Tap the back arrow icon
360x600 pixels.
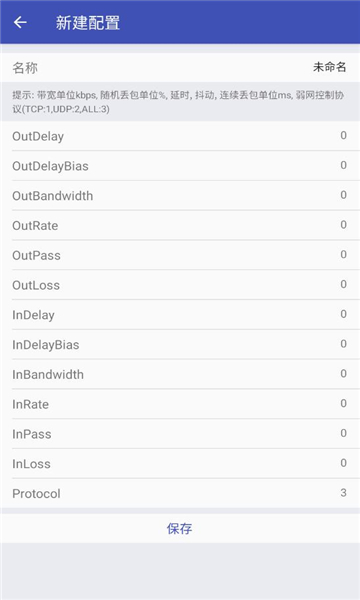coord(20,22)
